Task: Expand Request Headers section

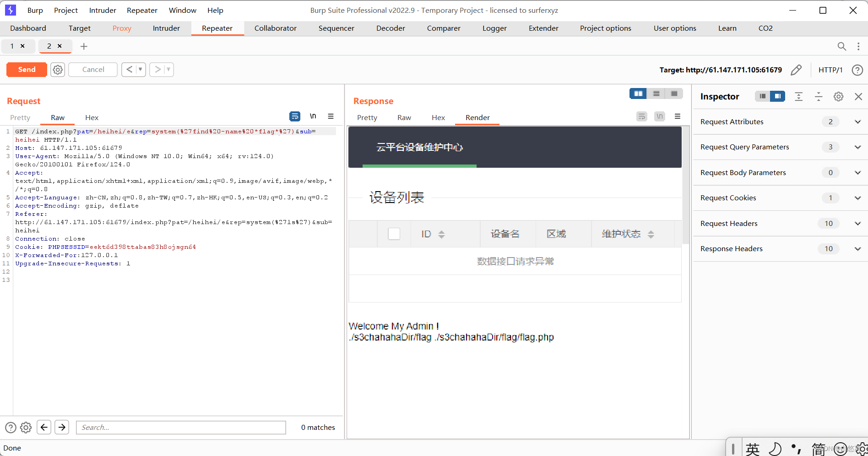Action: pos(857,224)
